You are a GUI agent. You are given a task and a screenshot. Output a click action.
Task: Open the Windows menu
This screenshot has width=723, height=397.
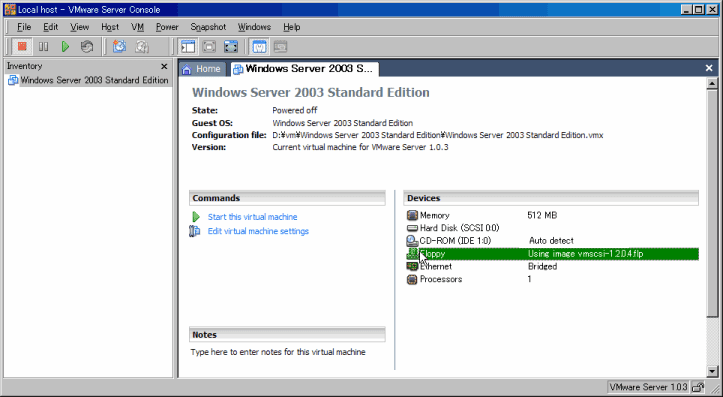click(254, 27)
